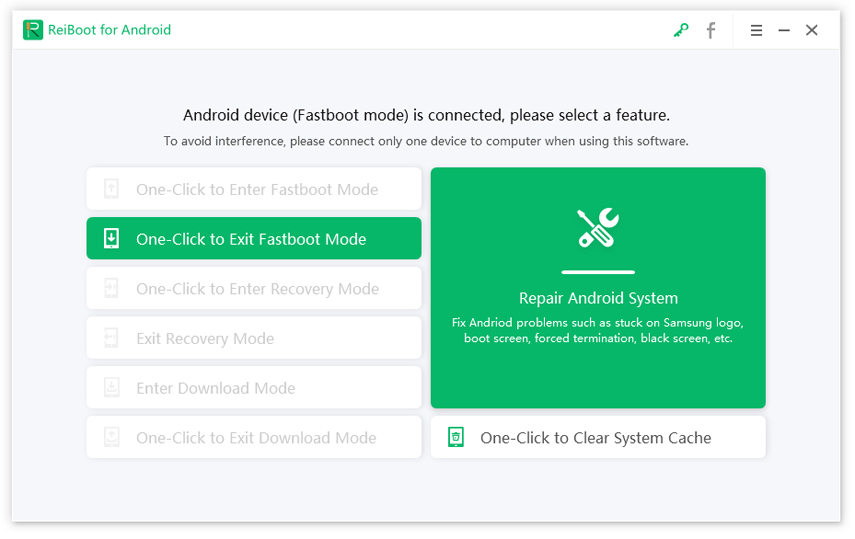The height and width of the screenshot is (539, 855).
Task: Select One-Click to Clear System Cache
Action: tap(596, 438)
